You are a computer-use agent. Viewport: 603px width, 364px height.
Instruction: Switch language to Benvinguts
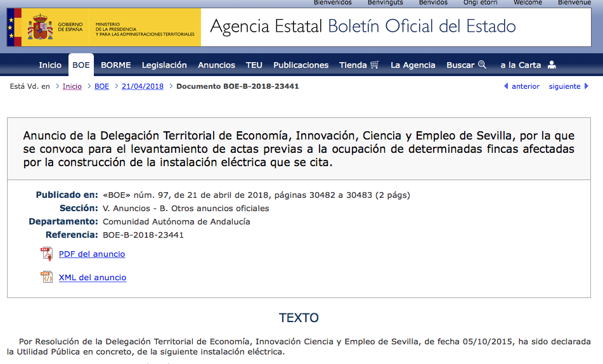tap(386, 3)
